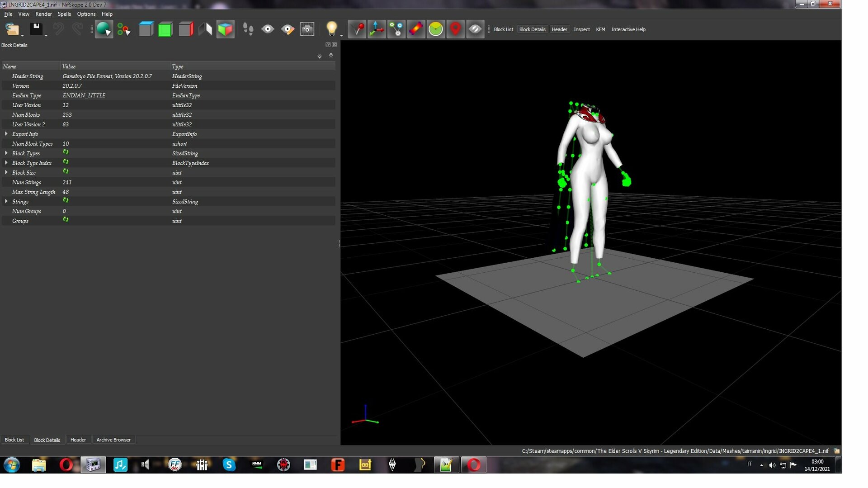
Task: Open Opera browser from the taskbar
Action: [x=66, y=465]
